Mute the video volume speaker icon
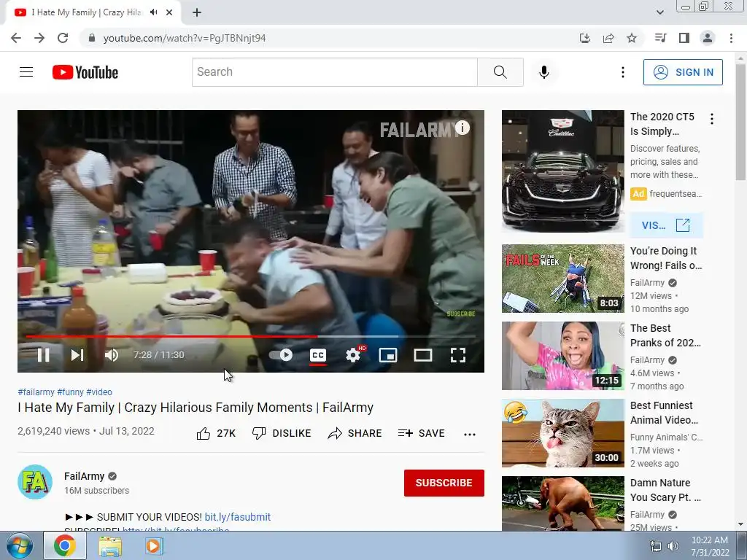Image resolution: width=747 pixels, height=560 pixels. [112, 355]
